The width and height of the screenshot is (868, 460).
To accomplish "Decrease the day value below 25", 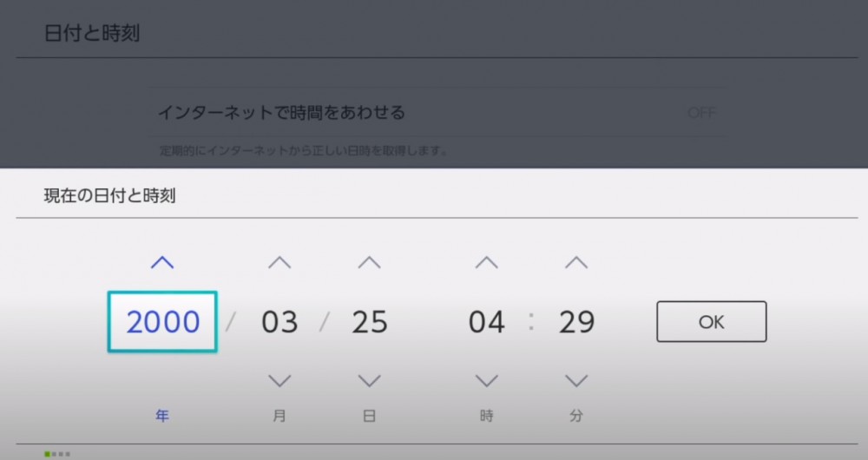I will [x=370, y=380].
